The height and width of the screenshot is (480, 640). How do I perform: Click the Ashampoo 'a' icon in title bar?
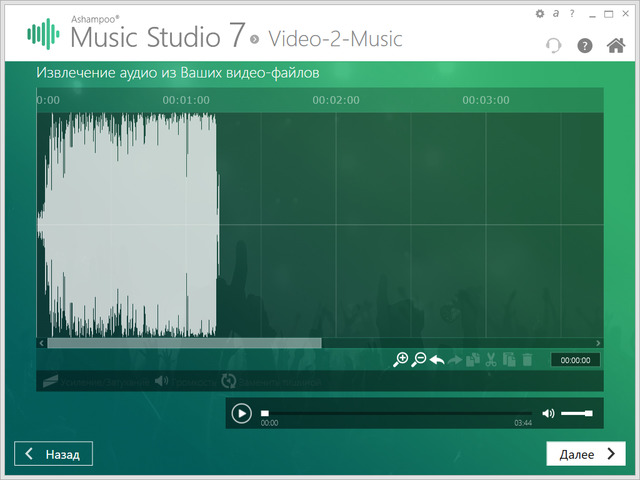pos(555,14)
